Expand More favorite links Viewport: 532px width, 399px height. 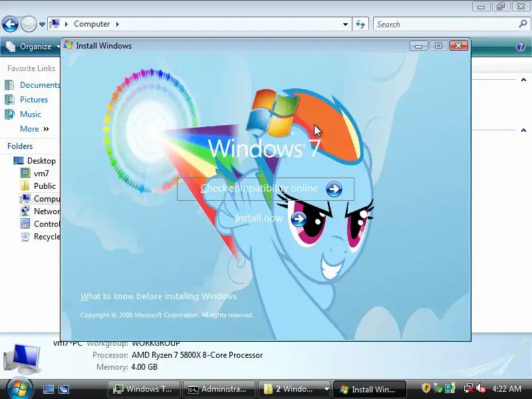click(x=35, y=129)
